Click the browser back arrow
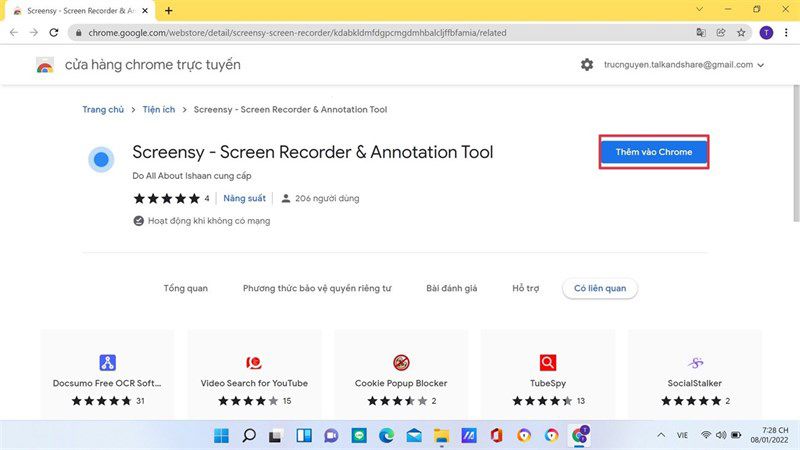800x450 pixels. click(14, 33)
